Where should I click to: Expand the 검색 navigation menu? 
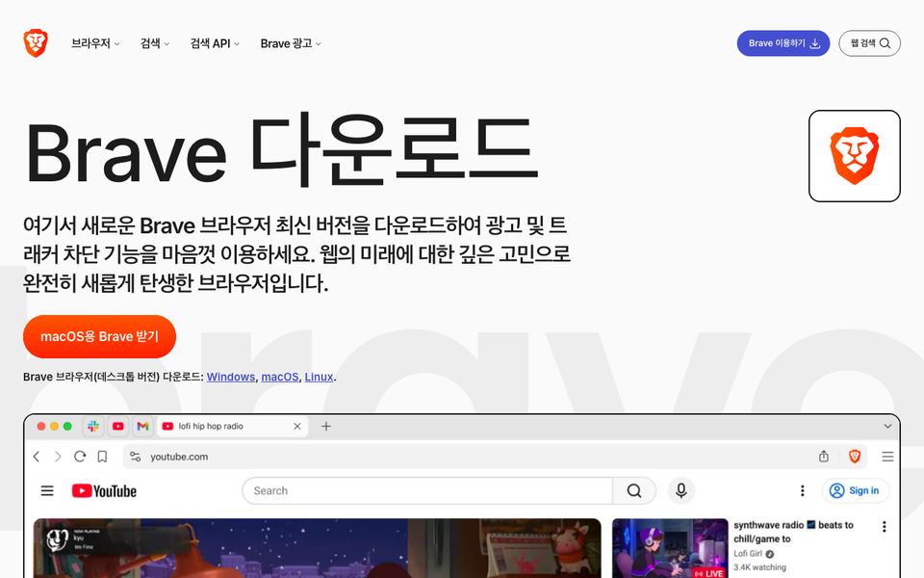pos(154,43)
